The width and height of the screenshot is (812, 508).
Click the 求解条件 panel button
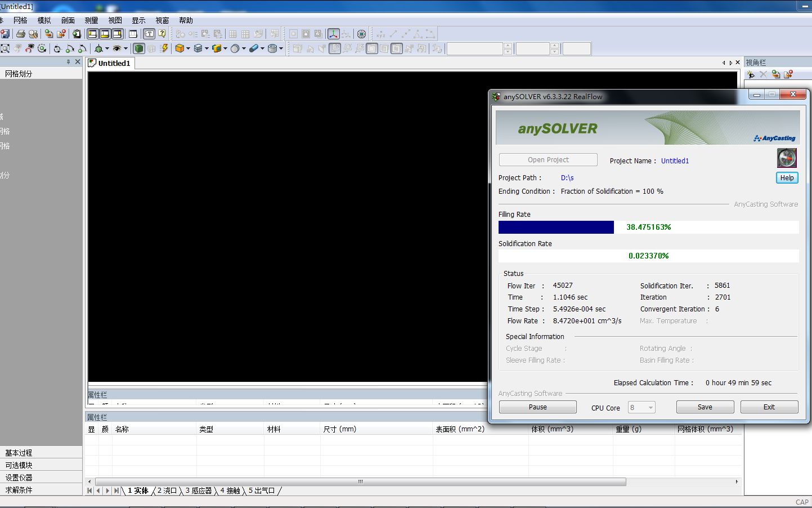(x=19, y=489)
